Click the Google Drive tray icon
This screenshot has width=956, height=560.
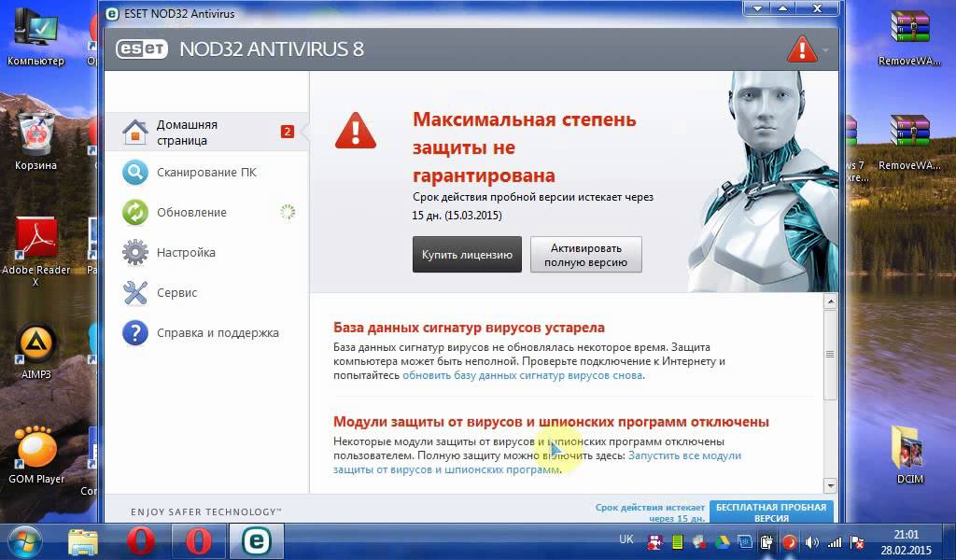coord(722,541)
